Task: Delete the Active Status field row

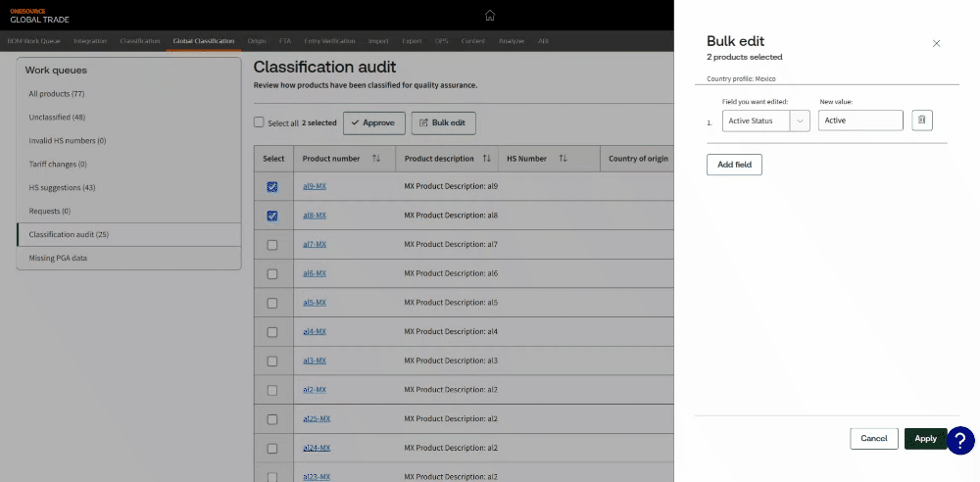Action: [x=921, y=120]
